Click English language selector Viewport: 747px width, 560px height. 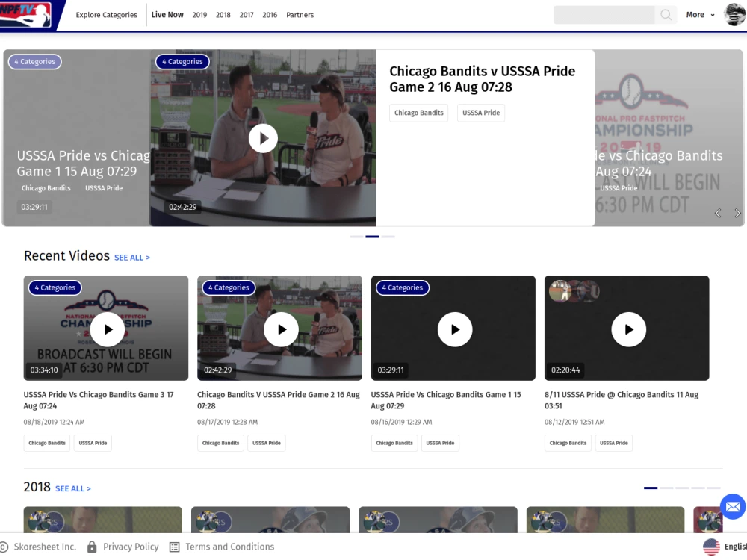tap(735, 547)
